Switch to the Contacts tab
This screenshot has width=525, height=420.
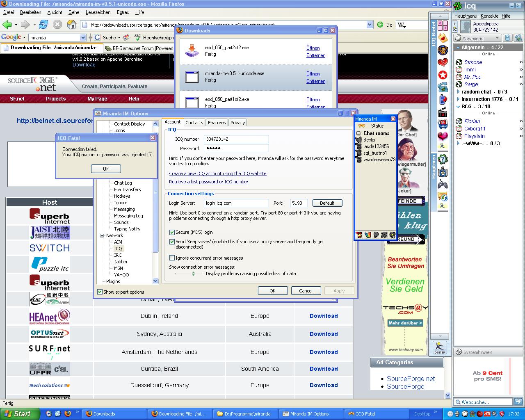pos(194,123)
